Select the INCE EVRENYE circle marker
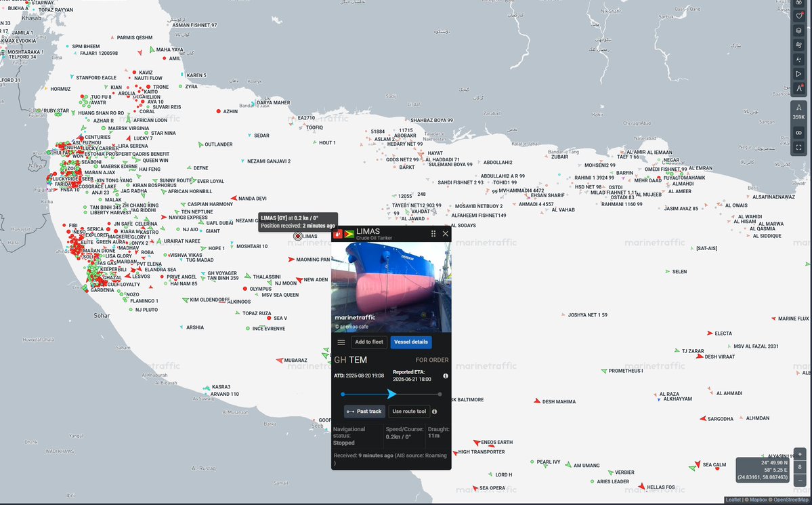Screen dimensions: 812x505 coord(248,329)
